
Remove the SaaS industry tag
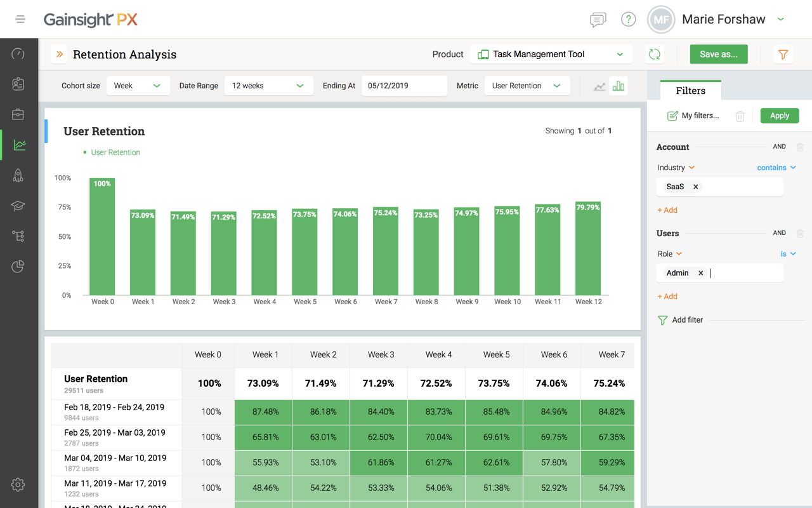tap(696, 187)
